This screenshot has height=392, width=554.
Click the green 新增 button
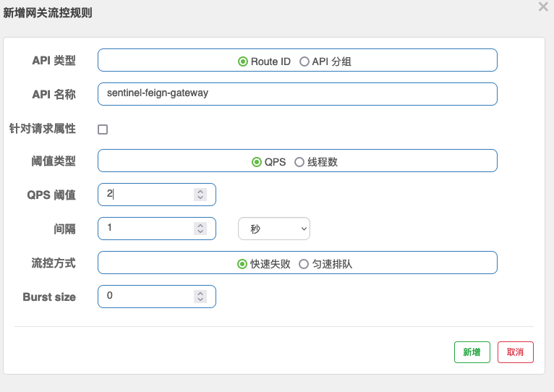click(472, 352)
